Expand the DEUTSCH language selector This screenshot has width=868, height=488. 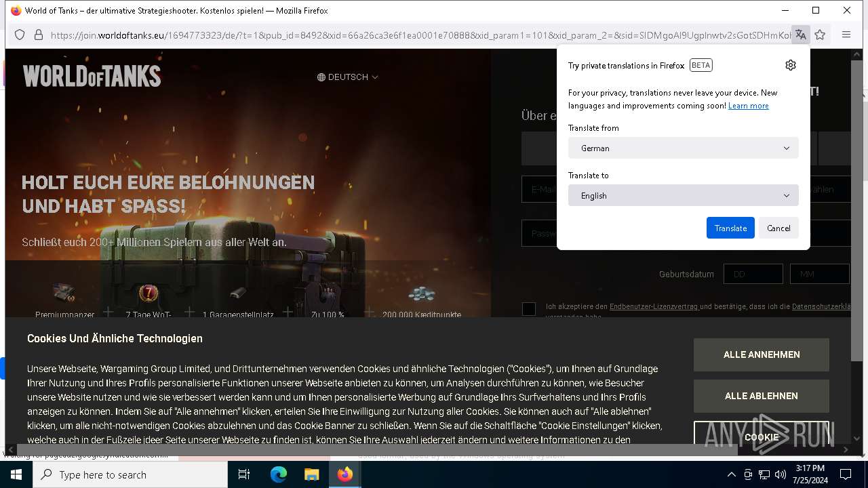348,77
